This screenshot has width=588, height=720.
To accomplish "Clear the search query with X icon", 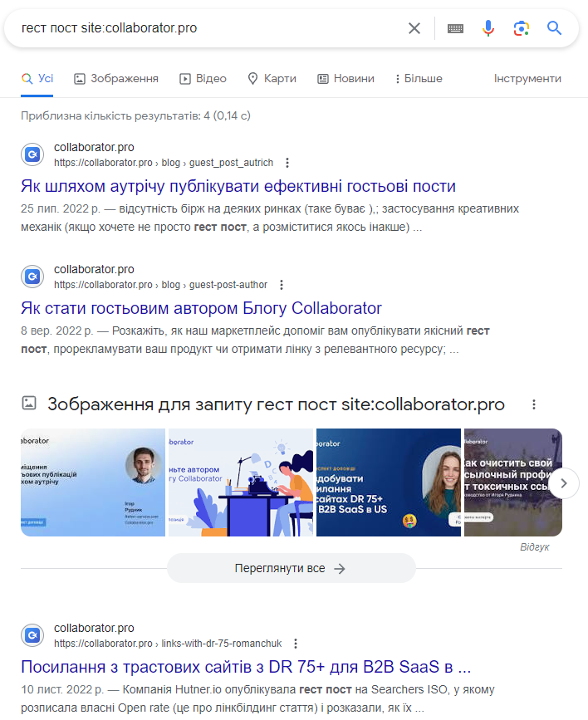I will point(414,28).
